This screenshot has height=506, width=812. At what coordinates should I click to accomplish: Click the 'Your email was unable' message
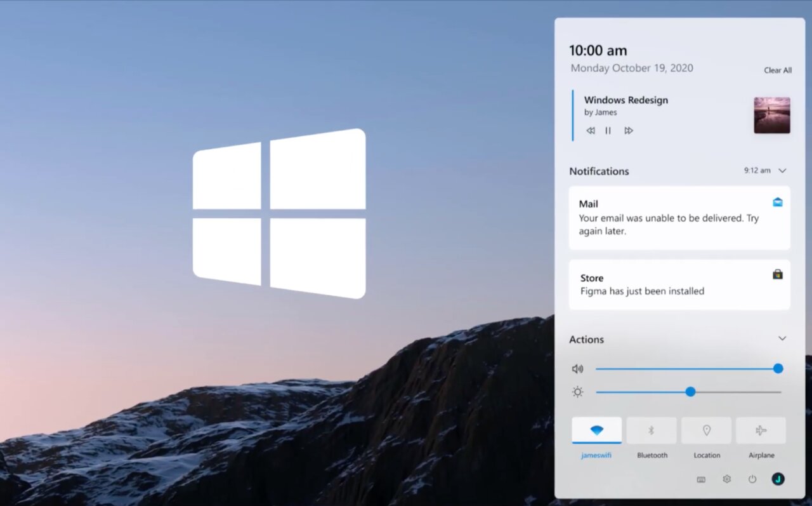669,225
